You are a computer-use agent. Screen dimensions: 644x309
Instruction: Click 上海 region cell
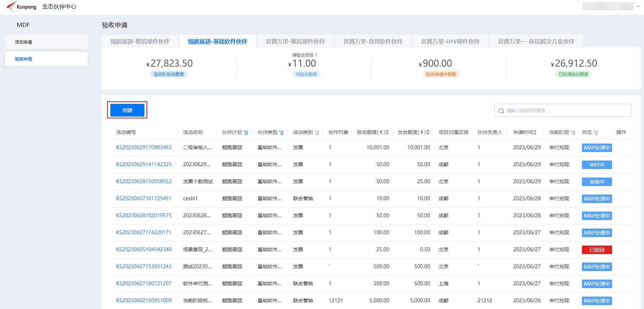point(444,283)
